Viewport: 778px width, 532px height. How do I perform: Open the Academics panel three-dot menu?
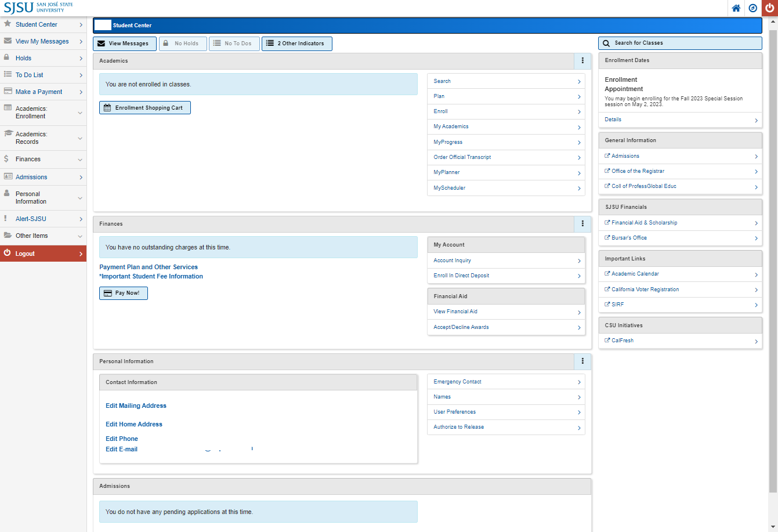(x=582, y=60)
